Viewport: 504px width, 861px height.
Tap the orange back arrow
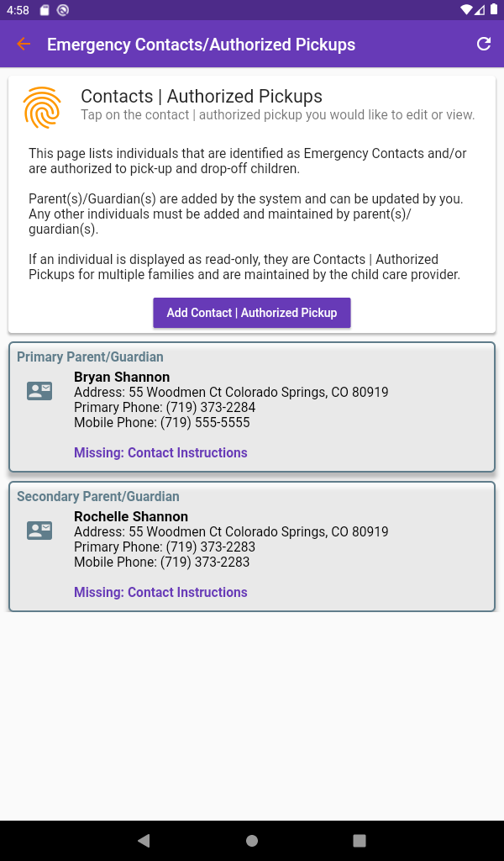24,45
